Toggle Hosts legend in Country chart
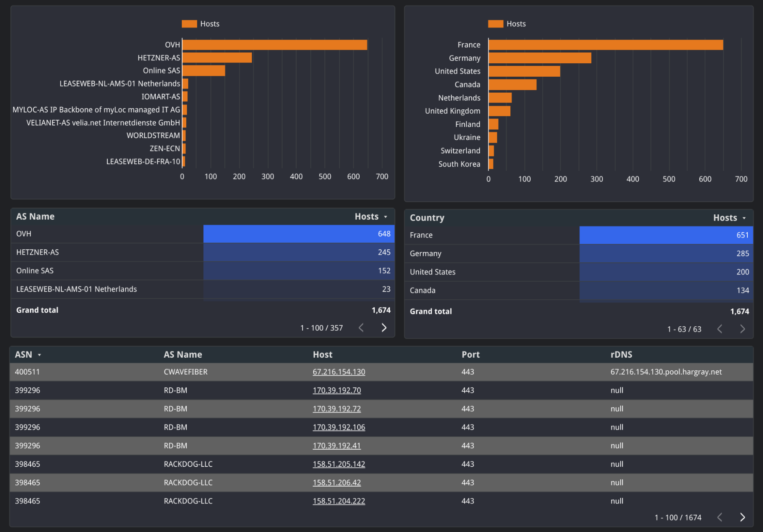The height and width of the screenshot is (532, 763). pos(507,24)
